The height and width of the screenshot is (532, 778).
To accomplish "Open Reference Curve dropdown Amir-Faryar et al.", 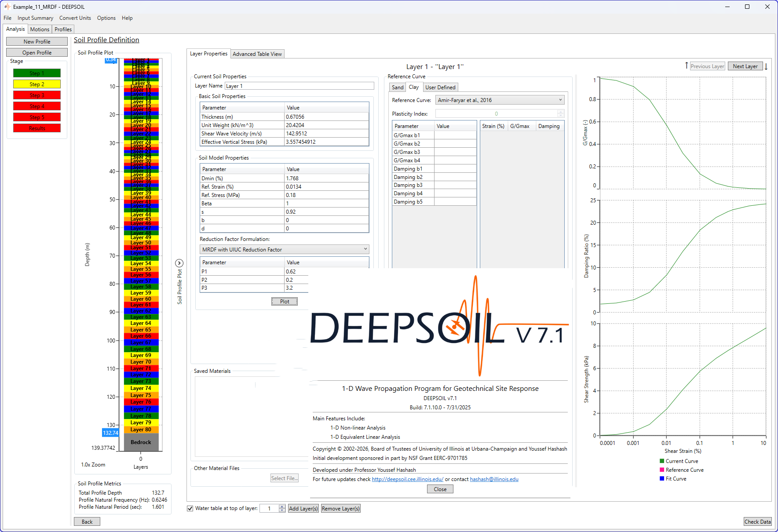I will 500,100.
